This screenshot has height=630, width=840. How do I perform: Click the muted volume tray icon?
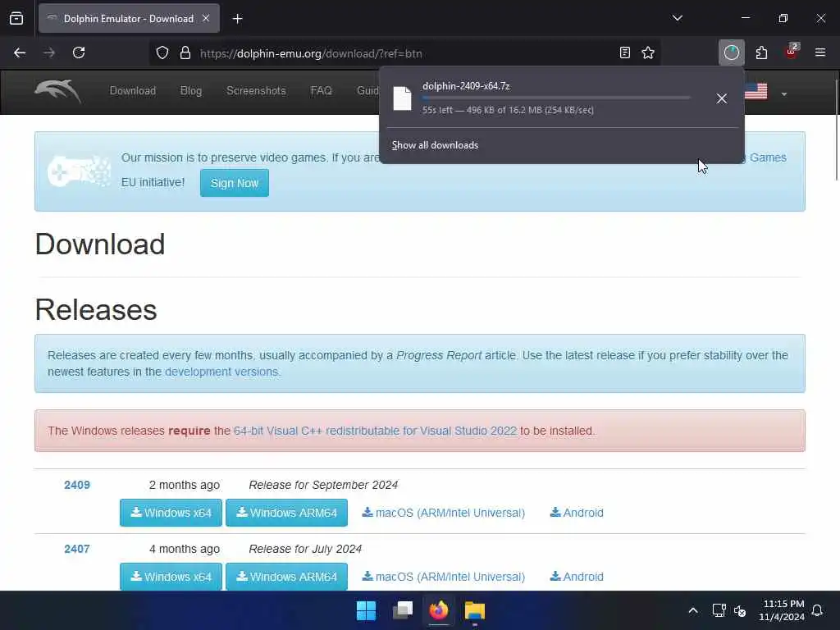click(740, 610)
